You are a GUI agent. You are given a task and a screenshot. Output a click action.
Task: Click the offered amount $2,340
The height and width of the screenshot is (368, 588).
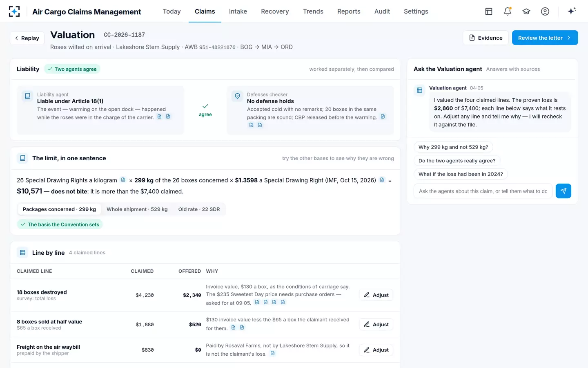(x=192, y=295)
